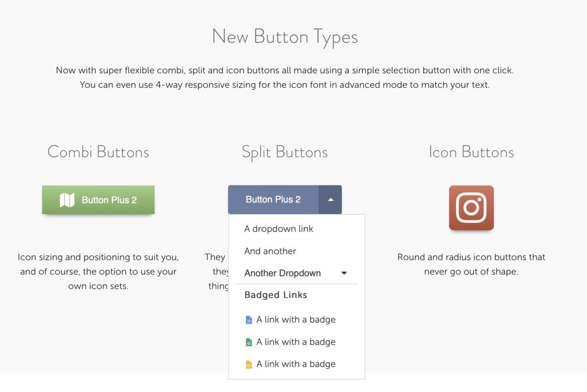Click the second A link with a badge
Screen dimensions: 587x392
click(x=296, y=342)
